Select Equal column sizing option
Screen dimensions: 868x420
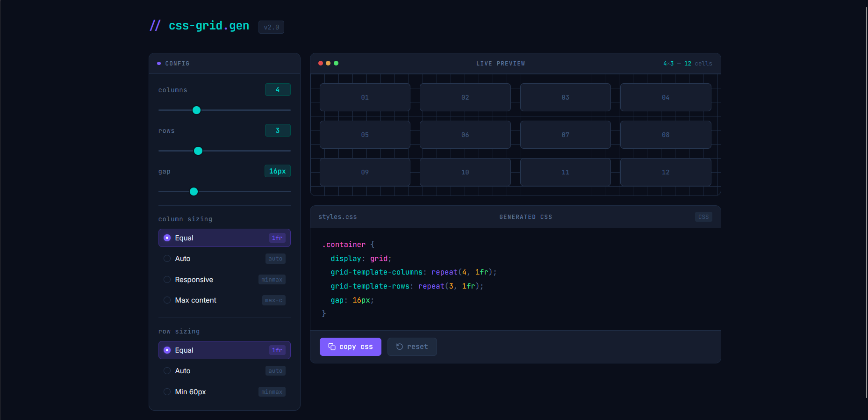click(224, 238)
